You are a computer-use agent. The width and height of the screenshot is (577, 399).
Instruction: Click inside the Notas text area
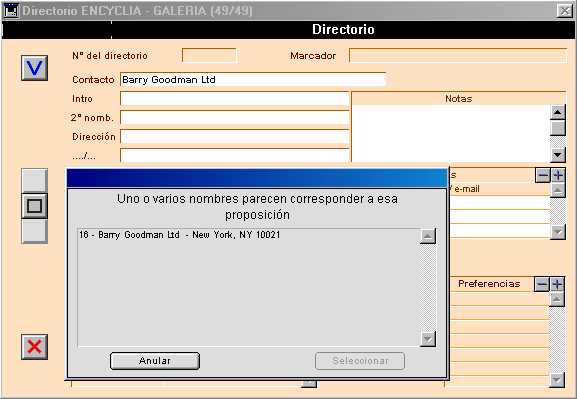[451, 133]
